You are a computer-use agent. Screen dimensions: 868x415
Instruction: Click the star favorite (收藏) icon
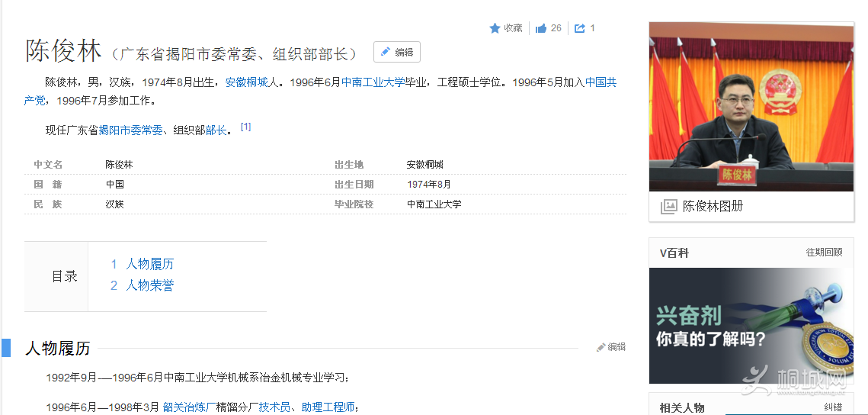pos(495,28)
